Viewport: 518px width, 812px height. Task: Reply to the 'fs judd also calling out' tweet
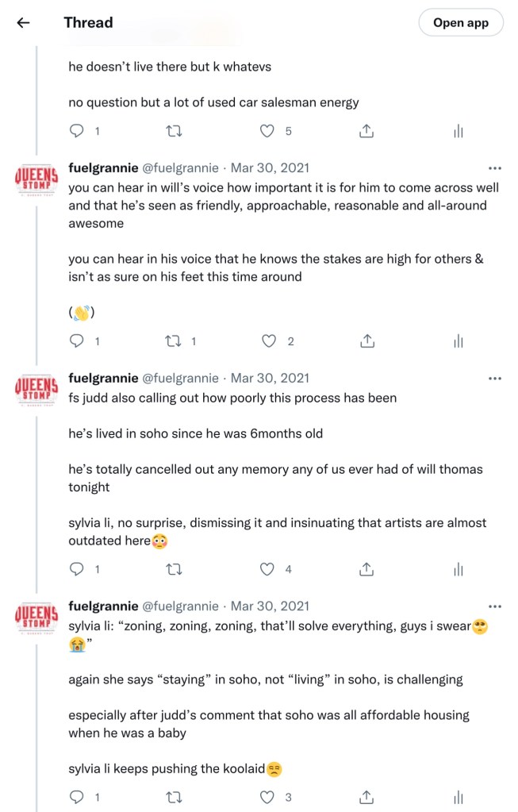pos(77,569)
